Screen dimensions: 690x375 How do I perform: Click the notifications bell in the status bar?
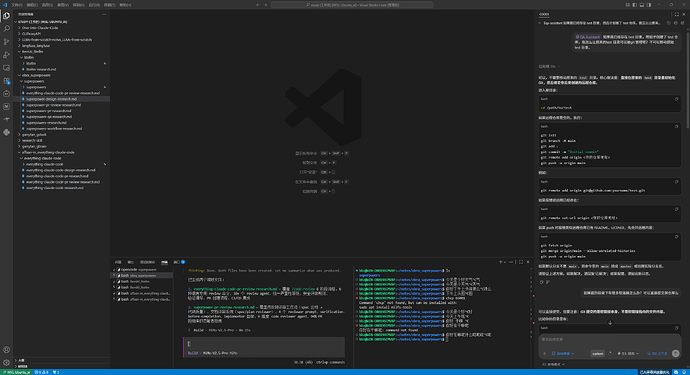684,372
